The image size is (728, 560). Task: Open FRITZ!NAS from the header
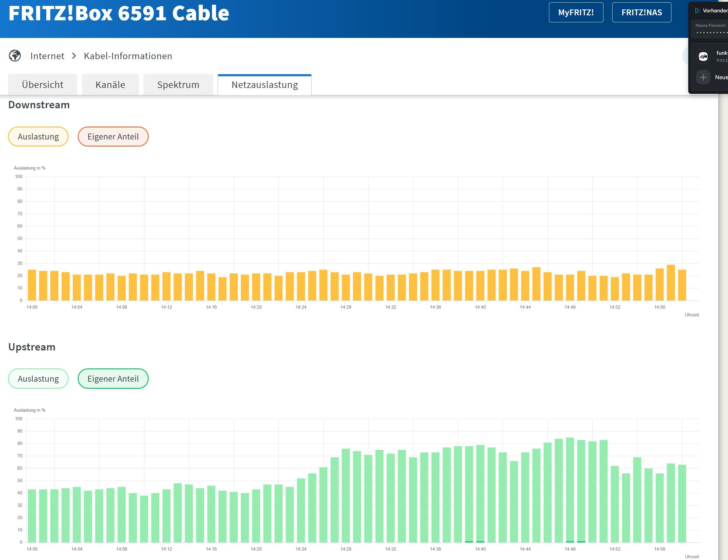tap(641, 12)
